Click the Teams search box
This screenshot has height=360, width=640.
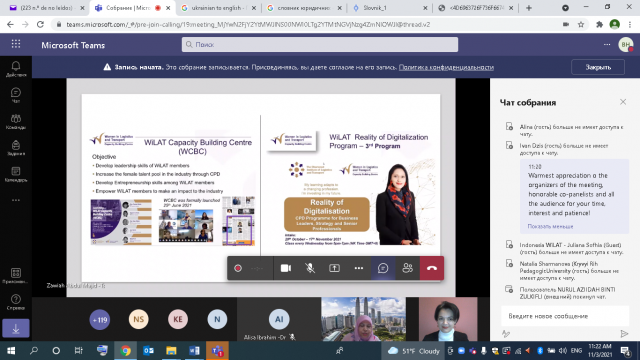(320, 44)
